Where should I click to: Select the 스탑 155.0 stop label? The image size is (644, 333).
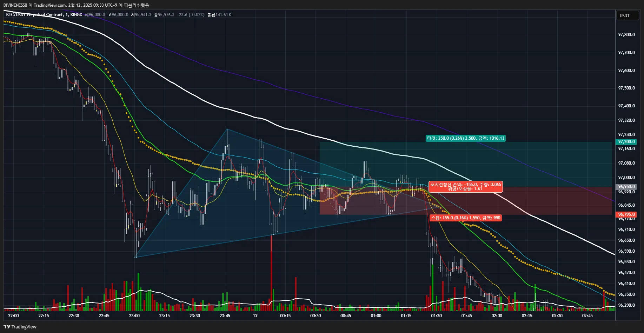point(465,218)
